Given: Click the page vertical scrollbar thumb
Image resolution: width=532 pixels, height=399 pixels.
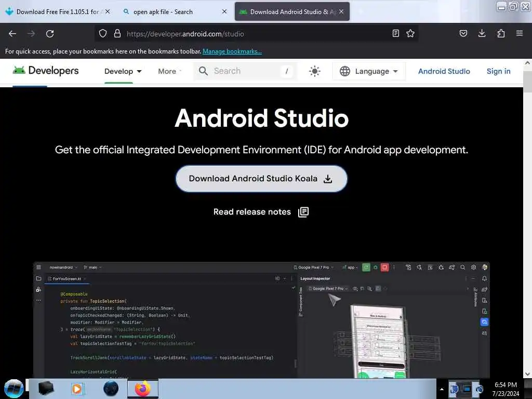Looking at the screenshot, I should [x=527, y=82].
